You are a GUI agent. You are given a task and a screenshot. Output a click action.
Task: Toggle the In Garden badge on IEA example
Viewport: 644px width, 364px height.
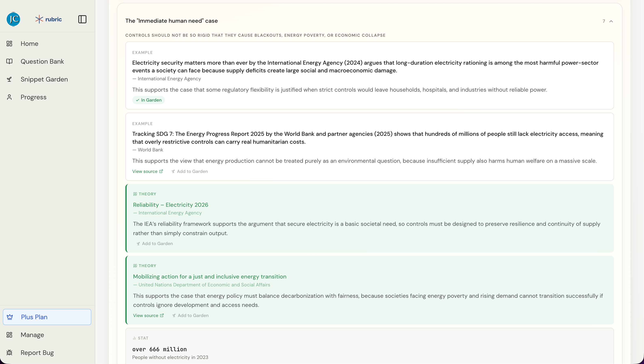(x=149, y=100)
